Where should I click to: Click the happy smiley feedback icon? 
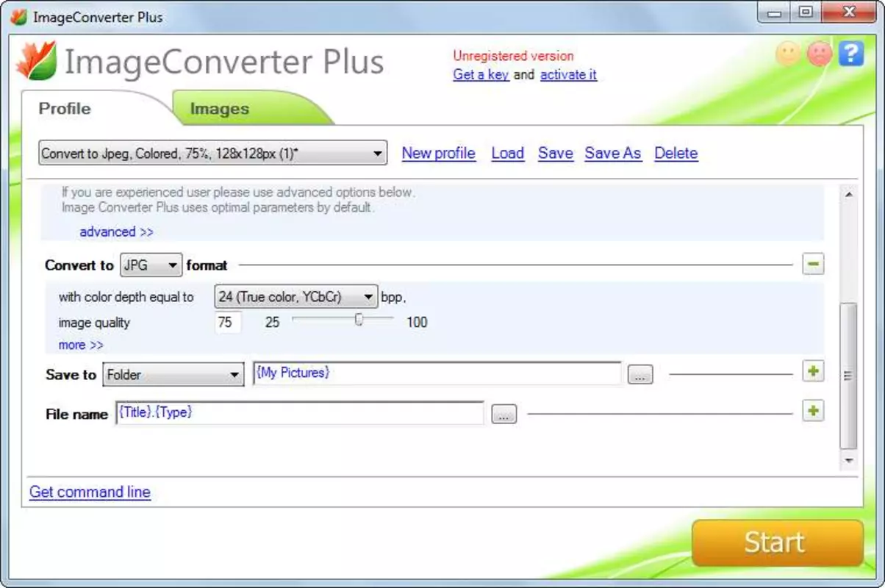coord(787,54)
